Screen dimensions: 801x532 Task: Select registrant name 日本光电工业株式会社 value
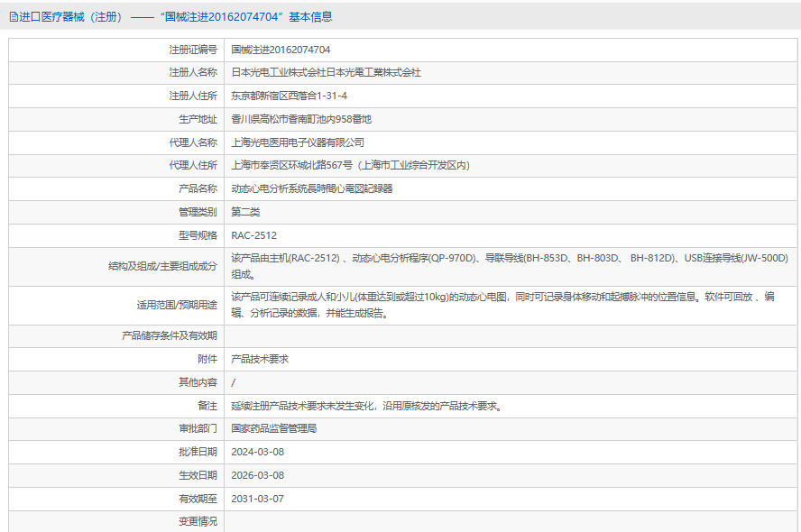326,72
